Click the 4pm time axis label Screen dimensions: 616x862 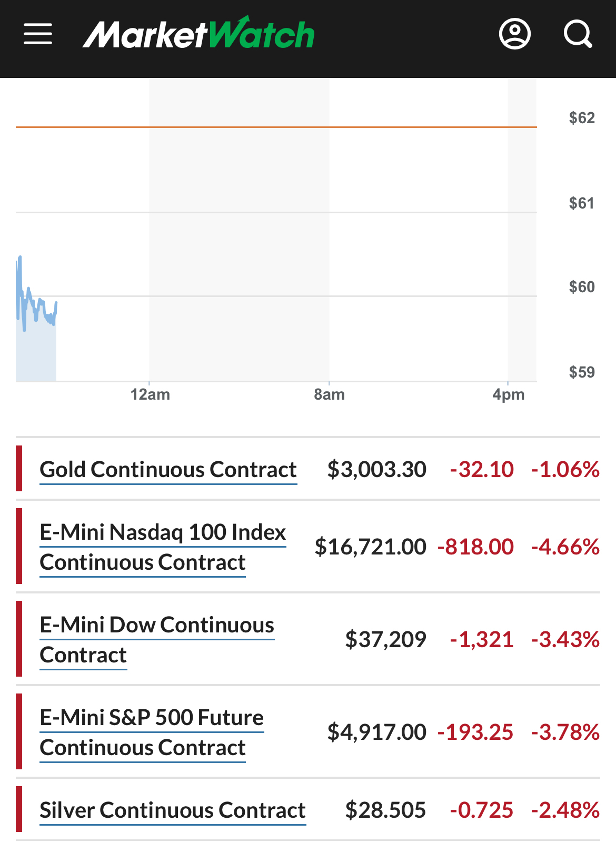pyautogui.click(x=508, y=394)
